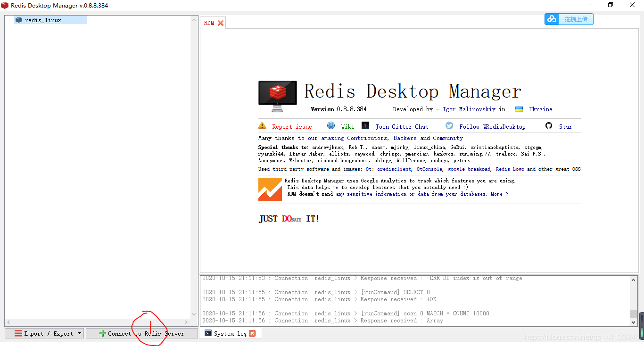Click connection tree horizontal scroll left arrow
This screenshot has height=346, width=644.
[9, 322]
